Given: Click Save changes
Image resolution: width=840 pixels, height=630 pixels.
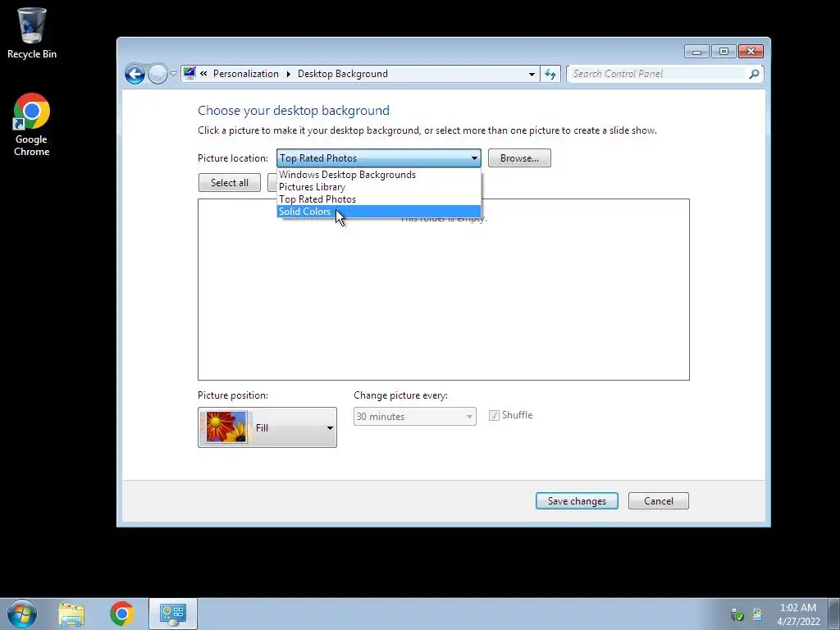Looking at the screenshot, I should 577,501.
